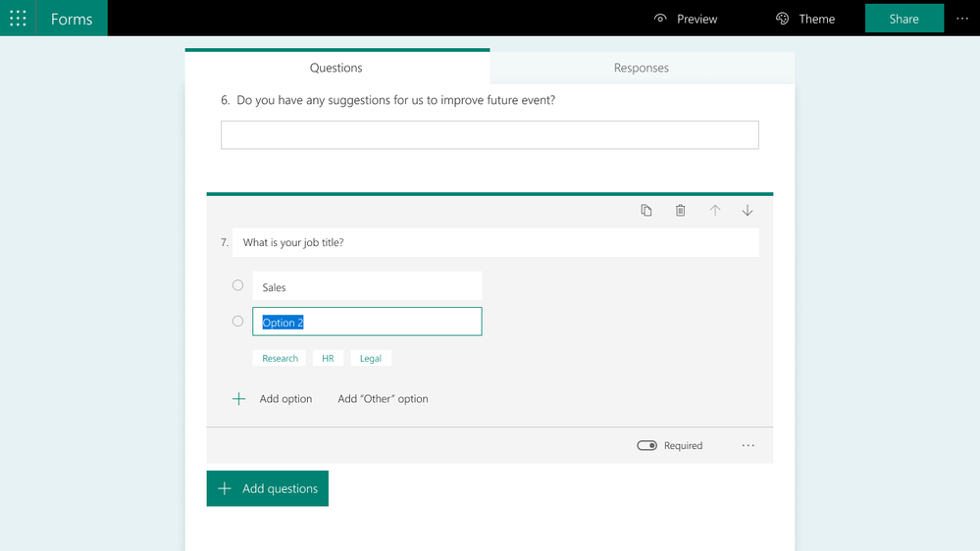Add an "Other" option
The width and height of the screenshot is (980, 551).
(x=383, y=399)
